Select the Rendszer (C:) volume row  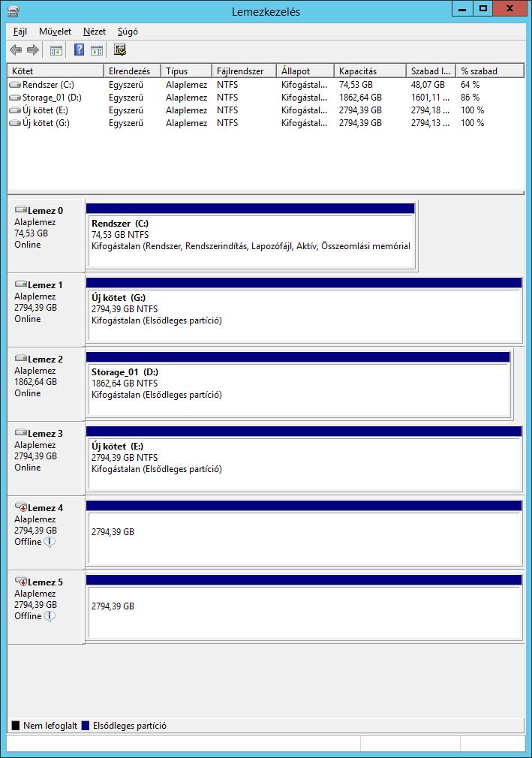click(x=266, y=85)
